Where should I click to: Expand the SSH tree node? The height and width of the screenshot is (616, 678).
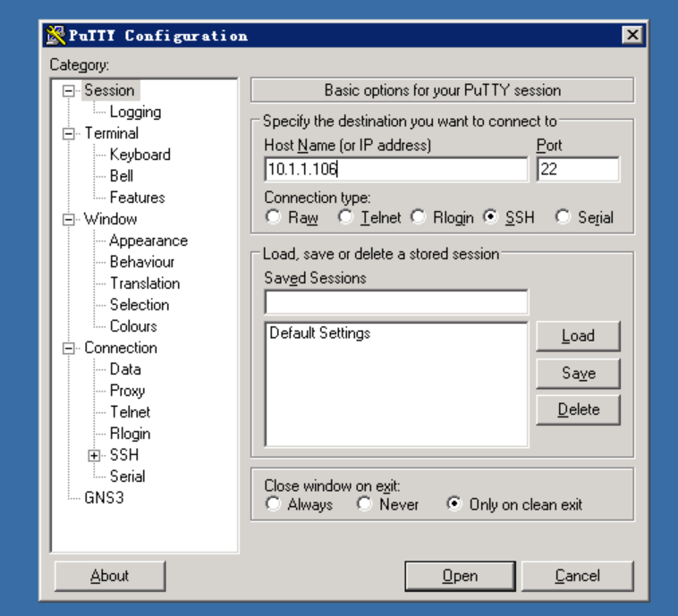pyautogui.click(x=94, y=456)
